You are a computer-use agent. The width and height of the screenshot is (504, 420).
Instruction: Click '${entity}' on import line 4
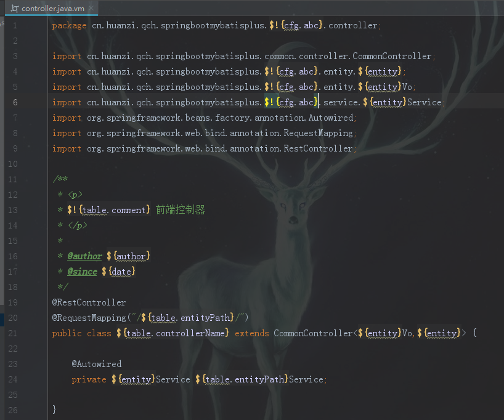coord(380,71)
